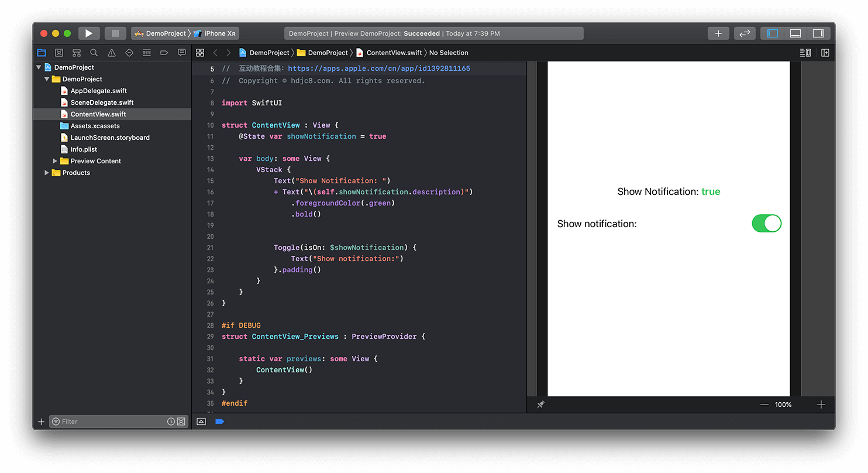868x473 pixels.
Task: Click the activity status Preview Succeeded bar
Action: [433, 33]
